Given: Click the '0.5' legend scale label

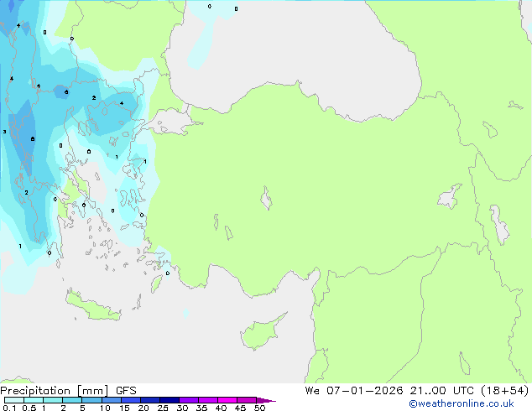Looking at the screenshot, I should (29, 408).
